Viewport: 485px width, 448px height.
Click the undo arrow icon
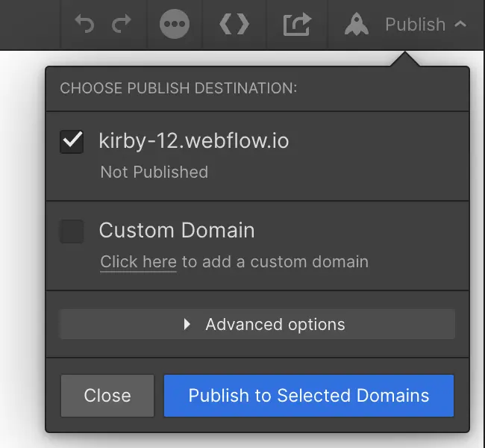pyautogui.click(x=84, y=24)
